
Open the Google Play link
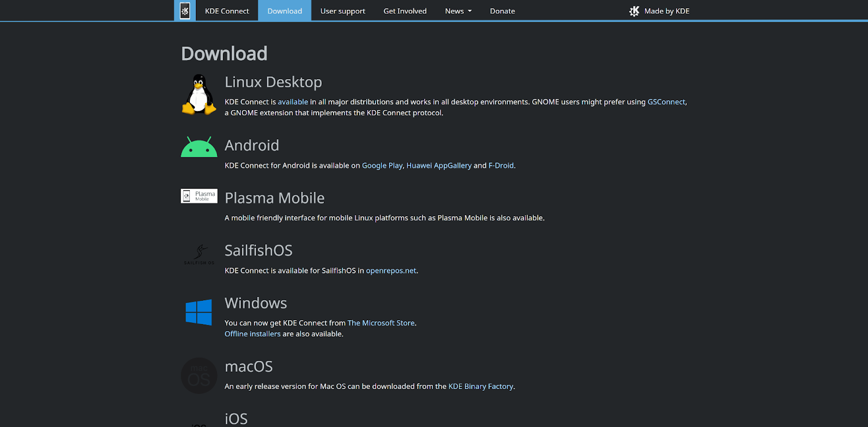coord(382,166)
